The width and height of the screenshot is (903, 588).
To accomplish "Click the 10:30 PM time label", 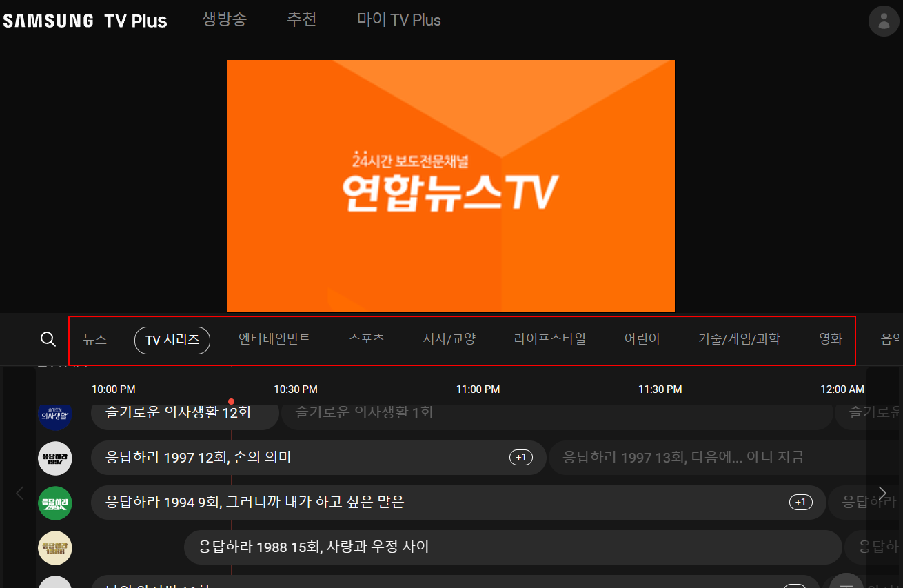I will 296,389.
